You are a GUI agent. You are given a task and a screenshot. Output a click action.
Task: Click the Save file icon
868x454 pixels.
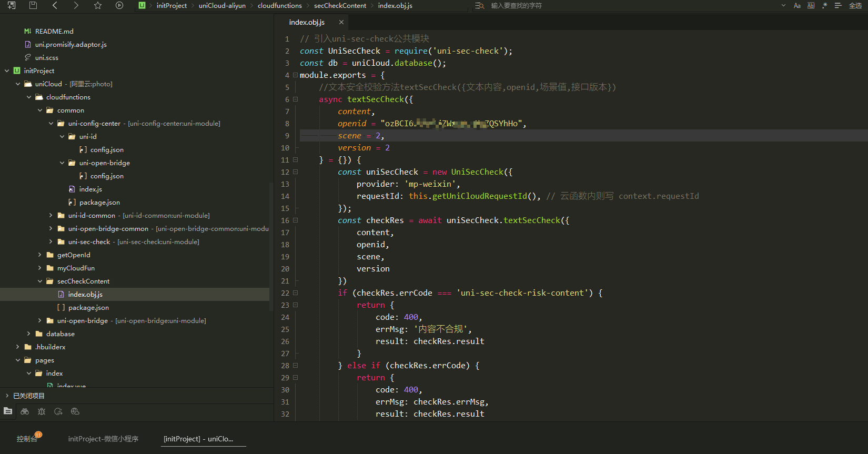tap(33, 5)
